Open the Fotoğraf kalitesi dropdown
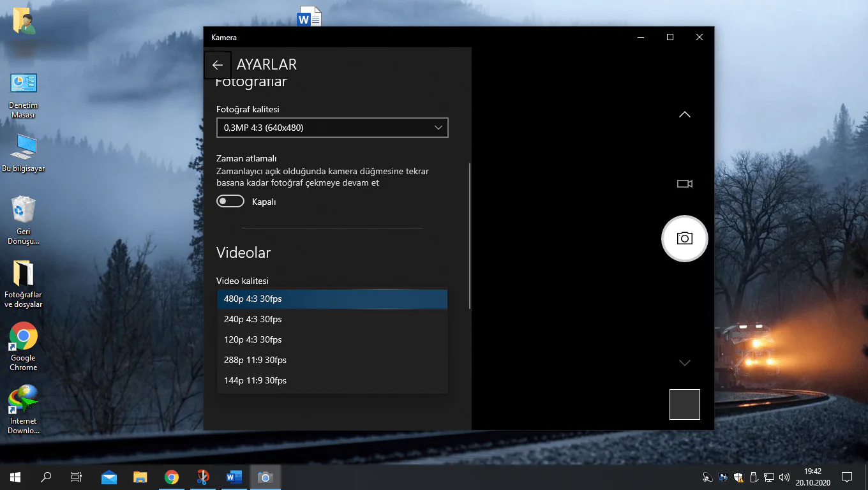868x490 pixels. pos(332,128)
